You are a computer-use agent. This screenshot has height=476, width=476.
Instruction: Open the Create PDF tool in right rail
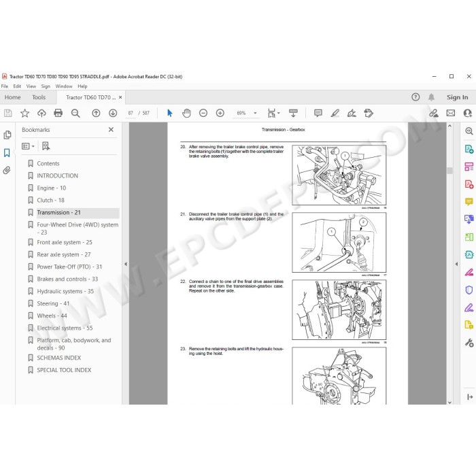pyautogui.click(x=469, y=184)
